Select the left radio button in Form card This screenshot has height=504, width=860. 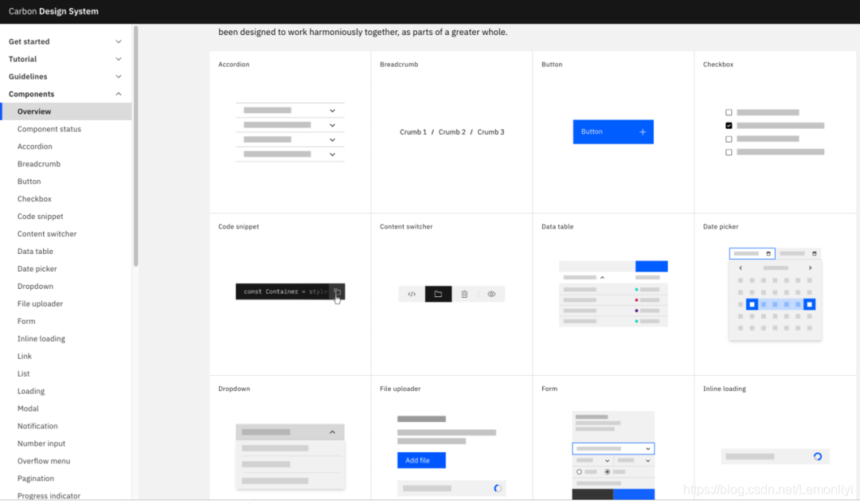pyautogui.click(x=579, y=471)
